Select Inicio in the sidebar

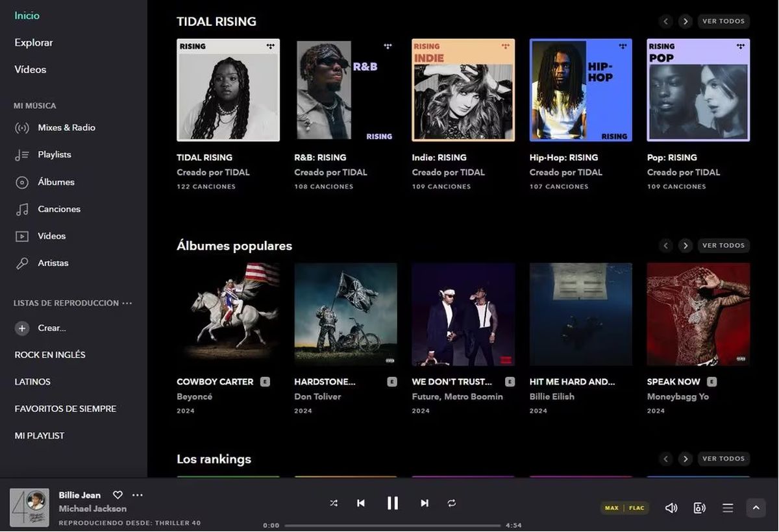click(27, 15)
